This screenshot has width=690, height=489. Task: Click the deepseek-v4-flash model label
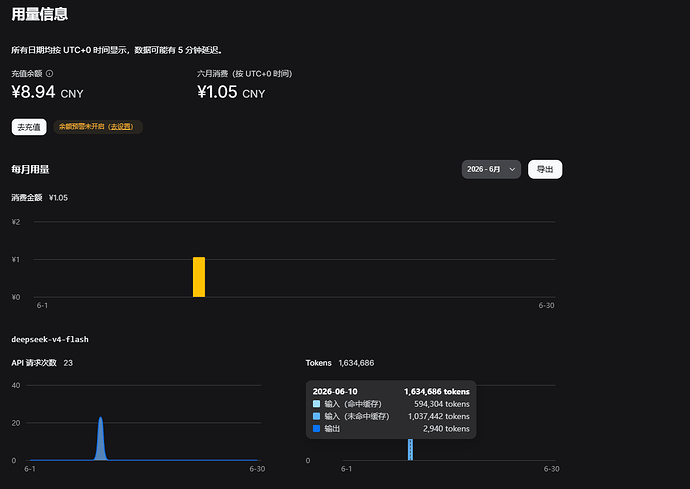[50, 339]
